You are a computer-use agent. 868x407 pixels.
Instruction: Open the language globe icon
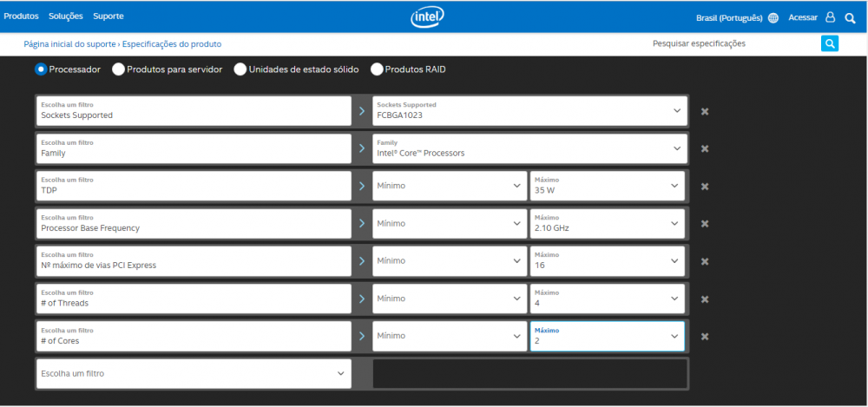(773, 17)
